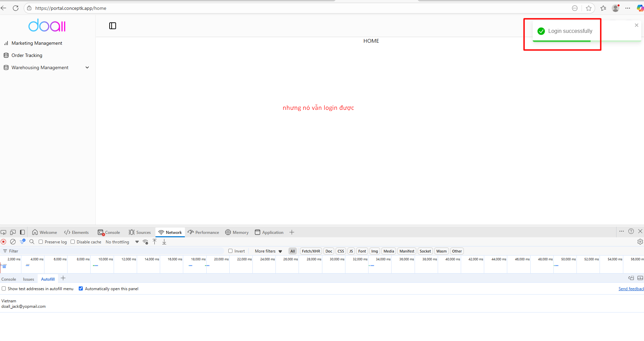Tick the Invert filter checkbox
The height and width of the screenshot is (341, 644).
(230, 251)
